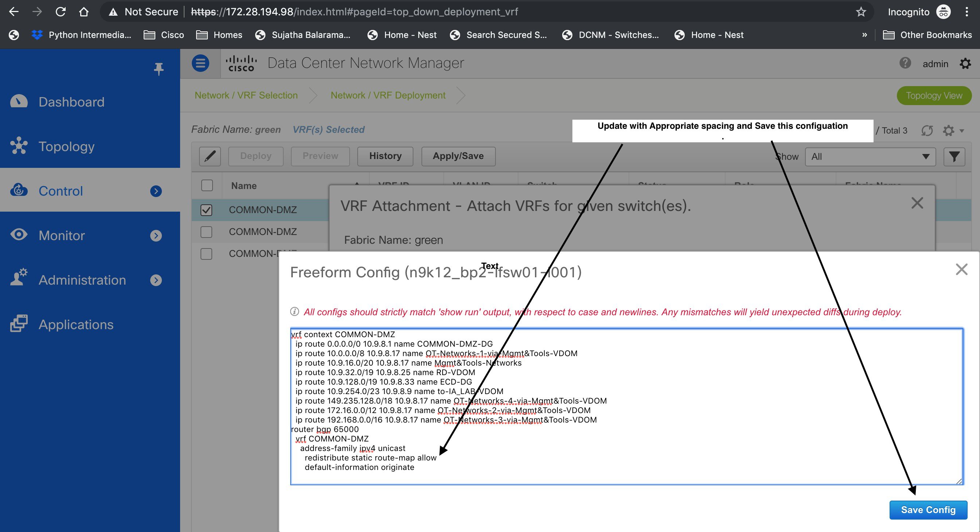Go to Network / VRF Selection step
The height and width of the screenshot is (532, 980).
[x=246, y=95]
